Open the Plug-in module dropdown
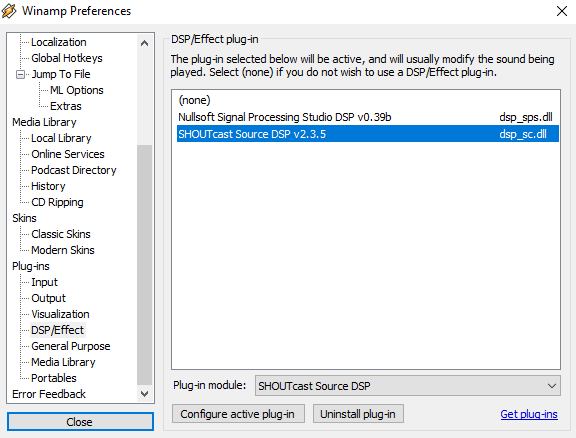The width and height of the screenshot is (576, 438). click(408, 386)
